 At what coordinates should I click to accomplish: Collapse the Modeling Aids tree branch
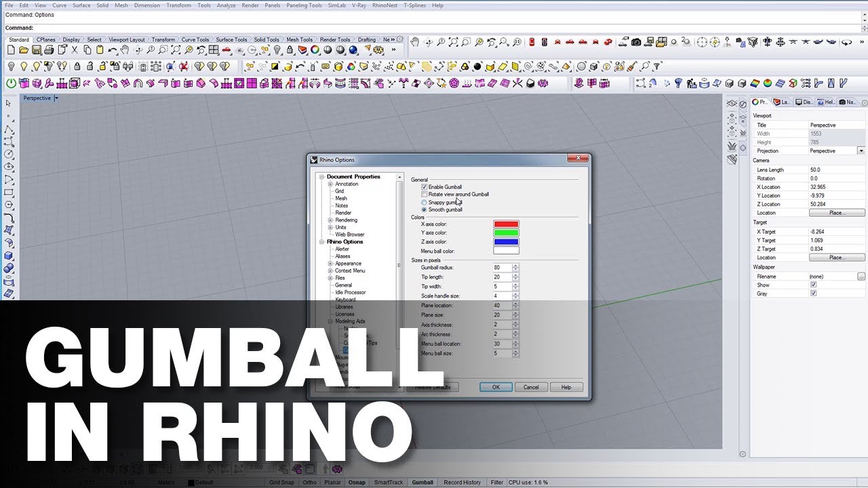point(330,321)
